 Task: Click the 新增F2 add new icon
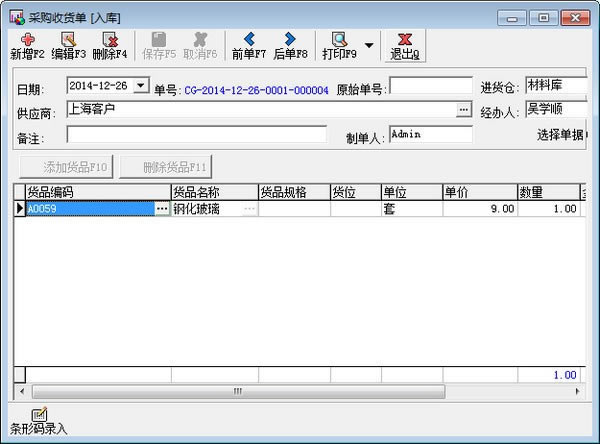26,40
